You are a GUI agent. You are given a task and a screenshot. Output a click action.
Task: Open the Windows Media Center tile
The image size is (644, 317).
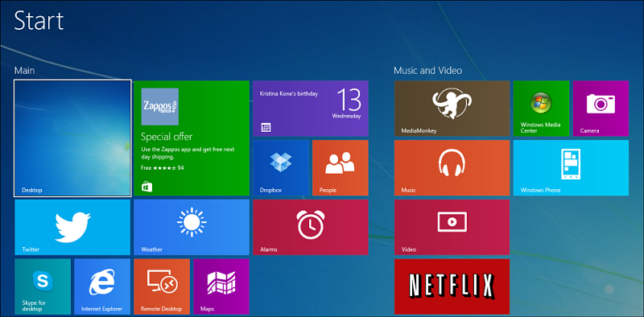click(x=541, y=109)
